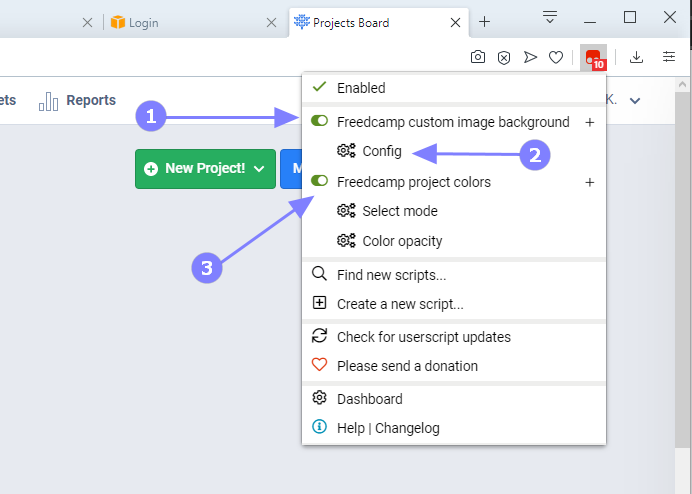
Task: Switch to the Projects Board tab
Action: [379, 23]
